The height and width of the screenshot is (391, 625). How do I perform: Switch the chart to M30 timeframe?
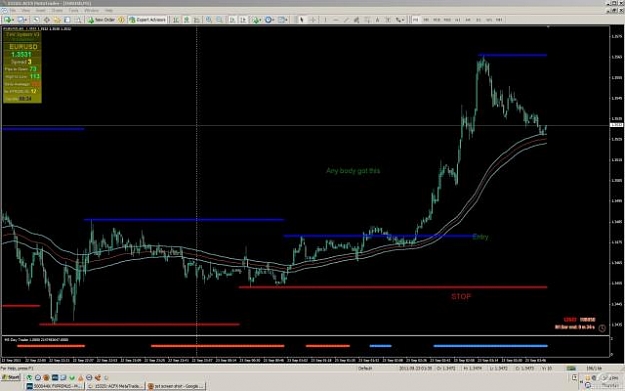coord(447,20)
